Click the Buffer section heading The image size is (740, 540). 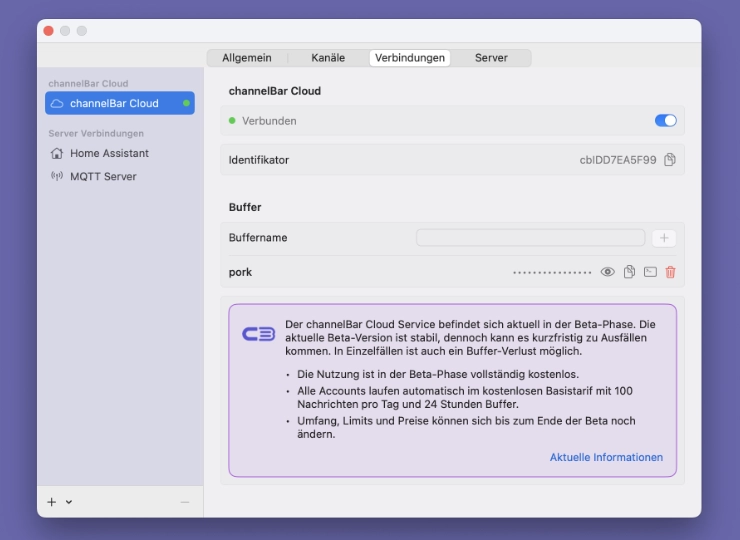245,207
